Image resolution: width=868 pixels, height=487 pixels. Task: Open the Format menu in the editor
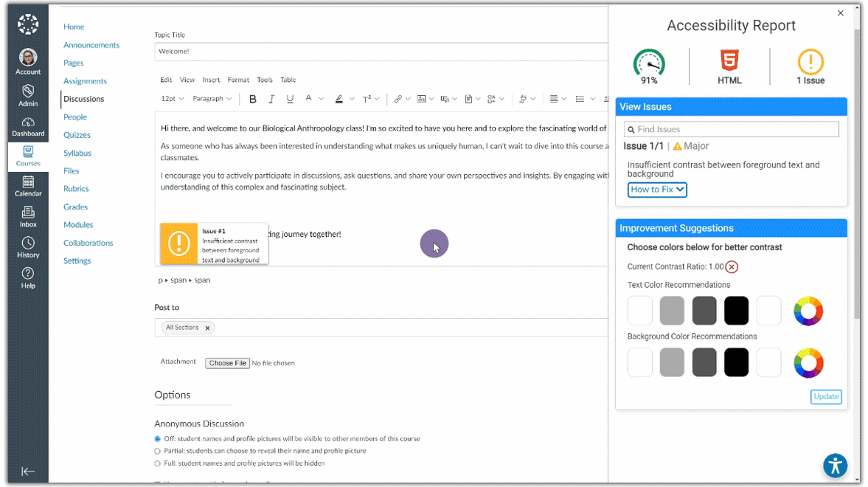pyautogui.click(x=238, y=80)
